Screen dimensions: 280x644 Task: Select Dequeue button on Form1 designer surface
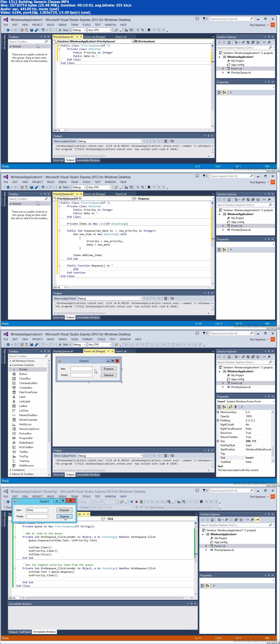tap(109, 375)
